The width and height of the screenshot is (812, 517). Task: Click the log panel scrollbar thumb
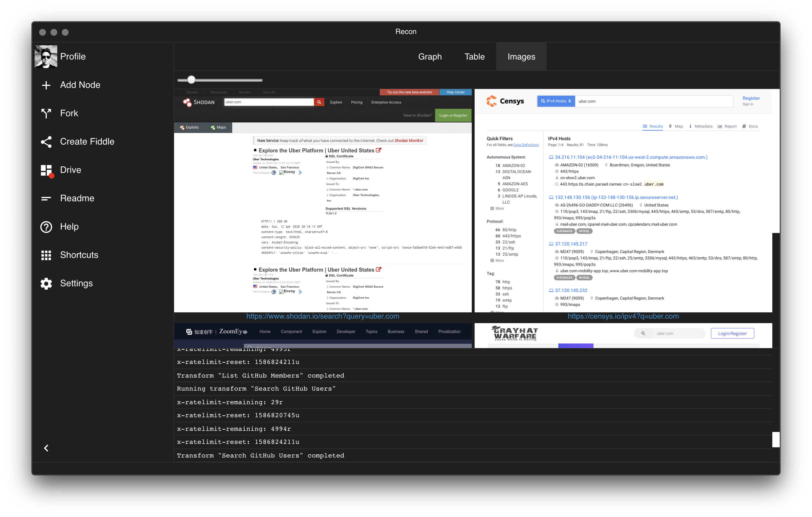[x=776, y=440]
